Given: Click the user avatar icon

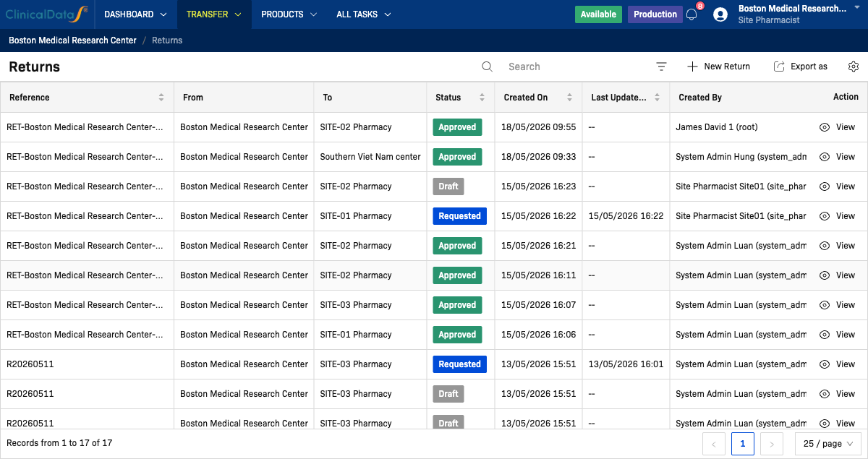Looking at the screenshot, I should click(x=720, y=14).
